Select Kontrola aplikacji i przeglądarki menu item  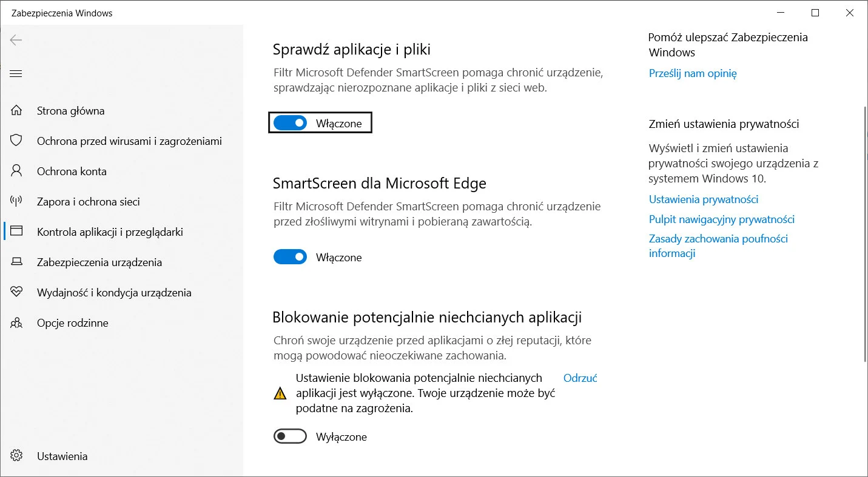(x=110, y=232)
